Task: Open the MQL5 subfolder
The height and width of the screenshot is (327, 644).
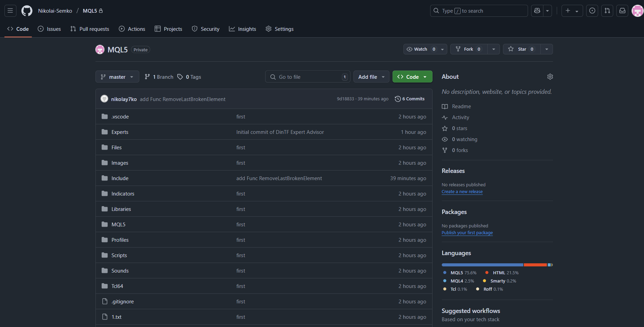Action: (118, 225)
